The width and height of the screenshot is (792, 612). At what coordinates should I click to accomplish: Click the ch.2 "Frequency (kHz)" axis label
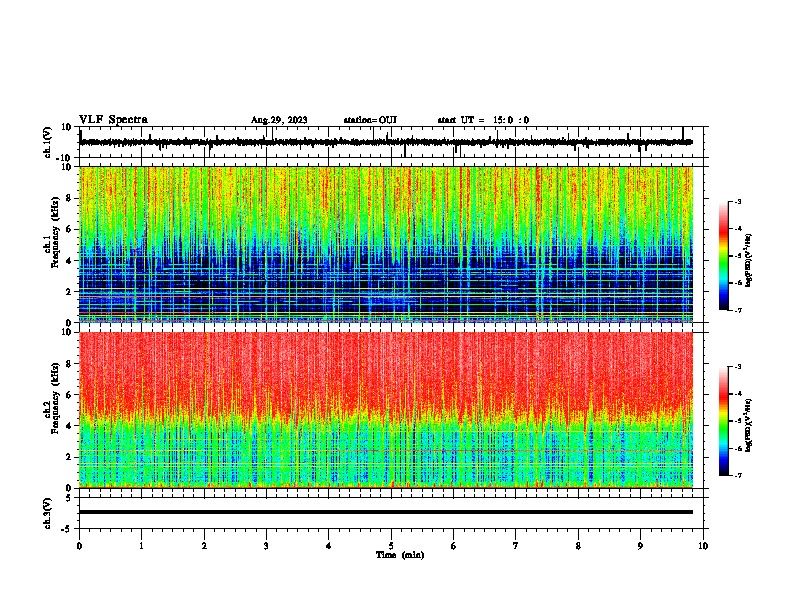click(x=55, y=398)
